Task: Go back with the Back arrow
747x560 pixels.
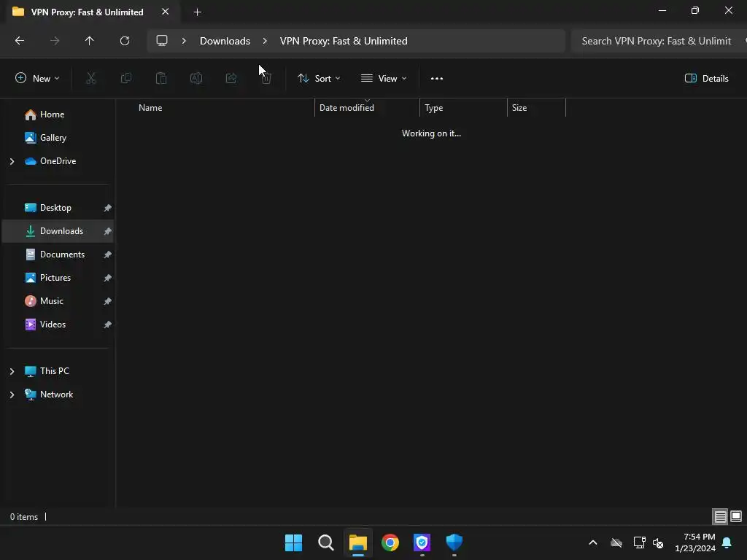Action: click(20, 41)
